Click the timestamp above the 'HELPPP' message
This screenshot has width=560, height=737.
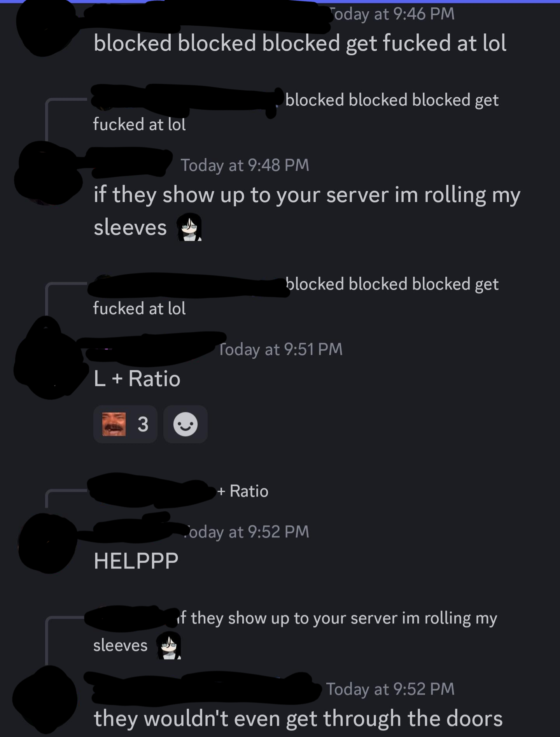pyautogui.click(x=247, y=532)
